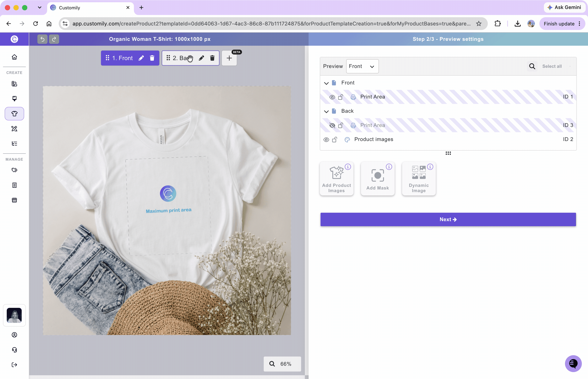Screen dimensions: 588x379
Task: Click the Add Mask card
Action: click(x=378, y=179)
